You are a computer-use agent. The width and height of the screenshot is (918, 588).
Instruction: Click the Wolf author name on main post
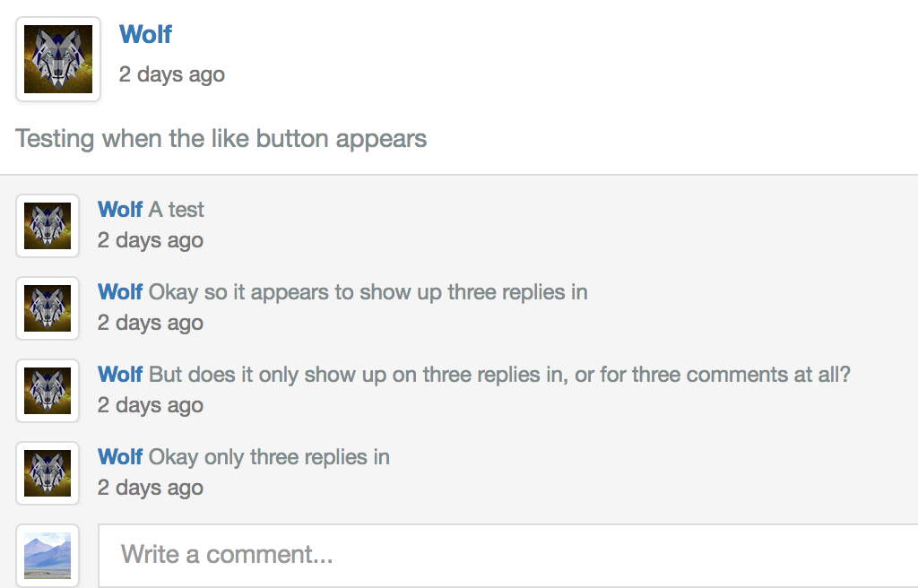pos(146,34)
